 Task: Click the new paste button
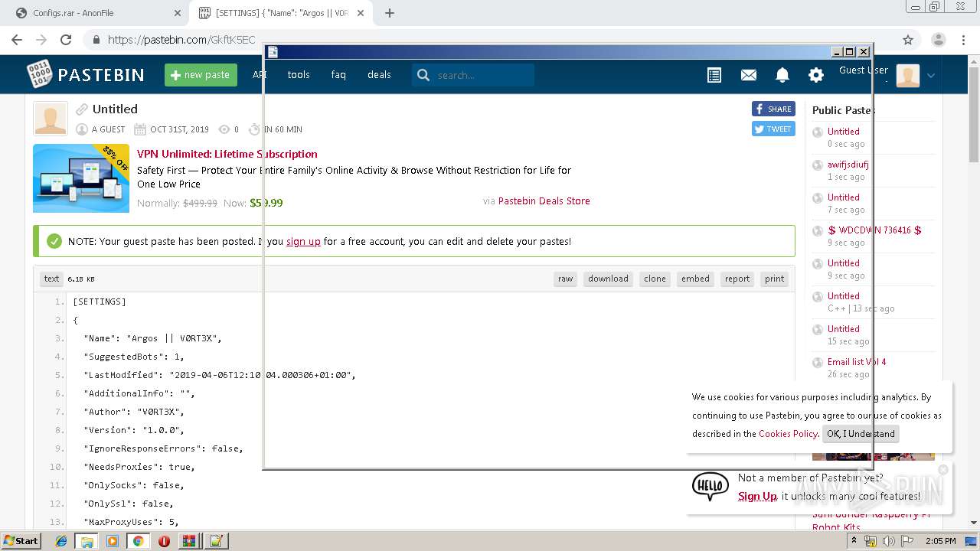[201, 75]
